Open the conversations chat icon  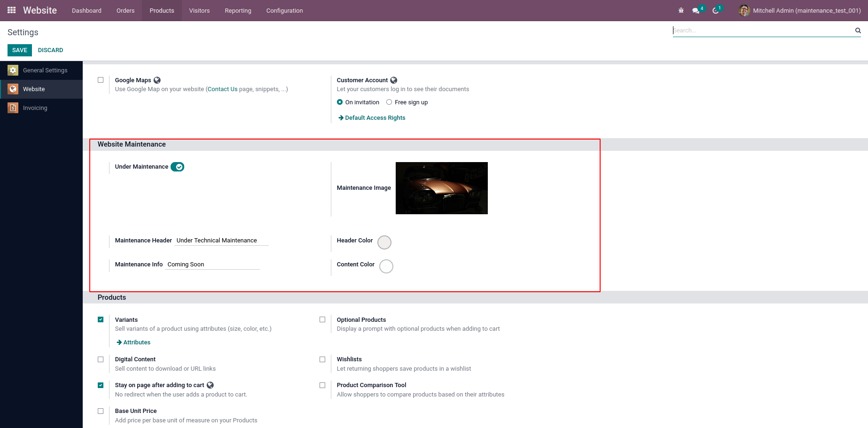pos(696,11)
